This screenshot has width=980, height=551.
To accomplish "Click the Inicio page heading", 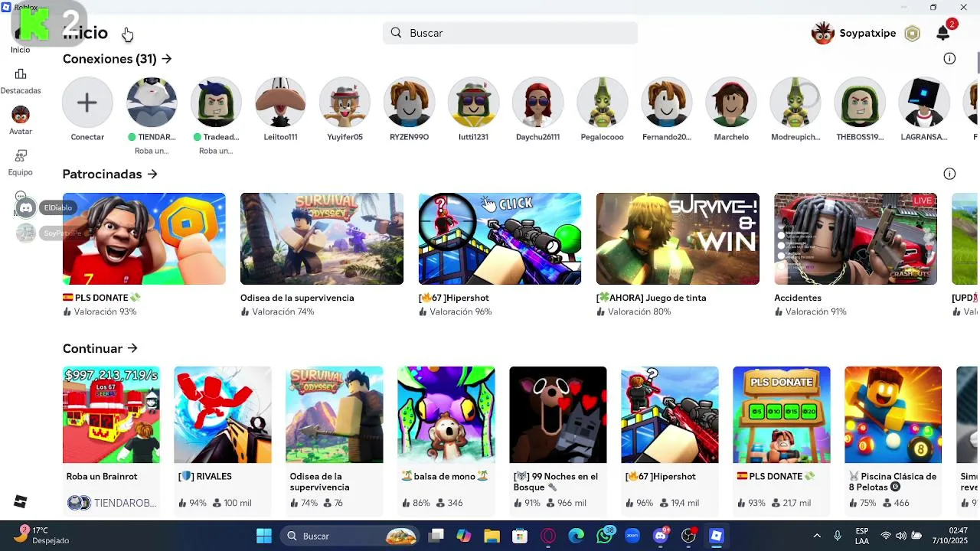I will [85, 33].
